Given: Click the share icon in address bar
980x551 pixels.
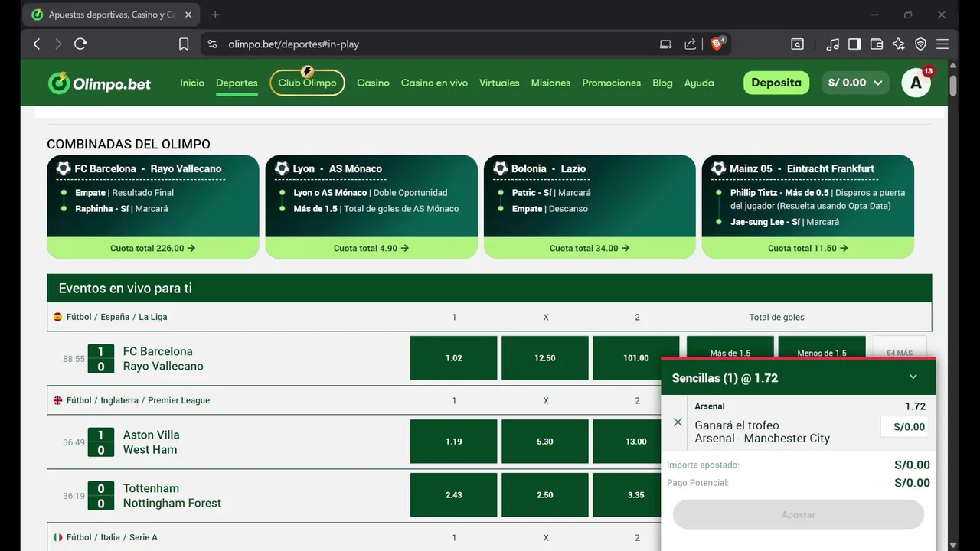Looking at the screenshot, I should tap(691, 44).
